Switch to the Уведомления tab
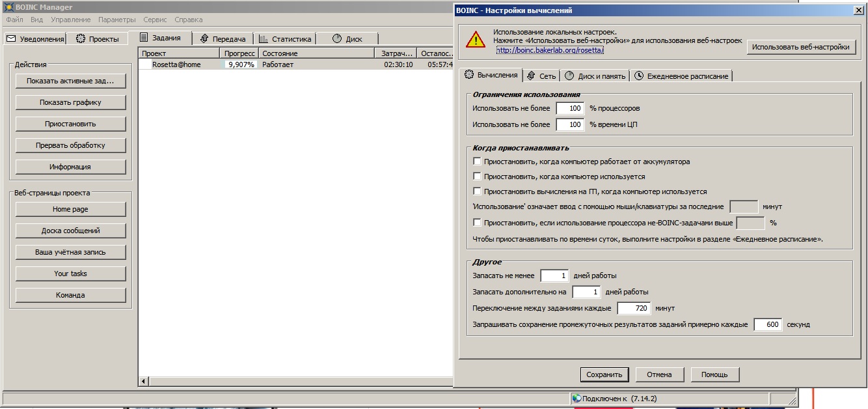This screenshot has width=868, height=409. coord(35,39)
